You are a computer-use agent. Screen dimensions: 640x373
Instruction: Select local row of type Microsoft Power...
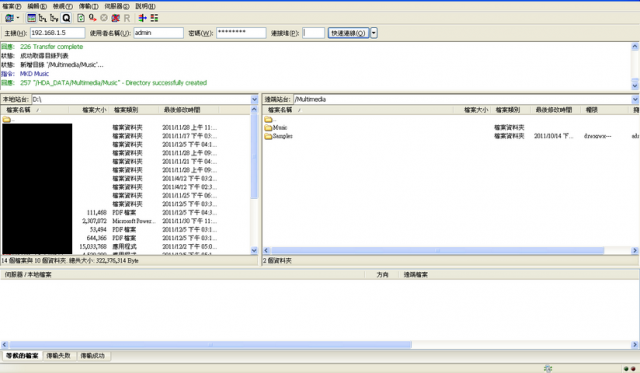pyautogui.click(x=126, y=221)
